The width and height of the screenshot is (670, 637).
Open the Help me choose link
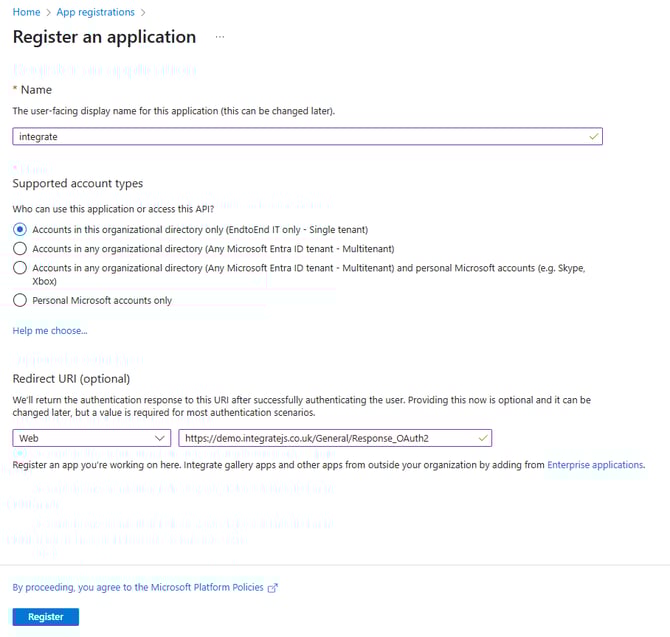tap(49, 330)
